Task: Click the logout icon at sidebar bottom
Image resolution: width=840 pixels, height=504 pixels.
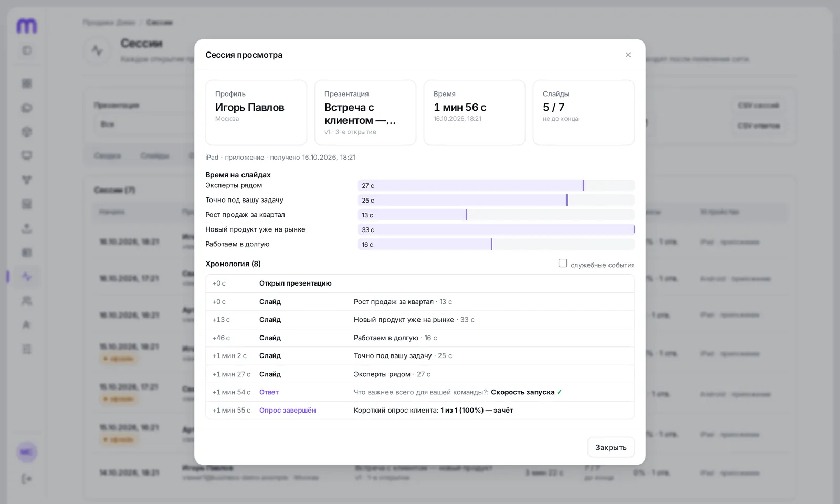Action: click(x=27, y=479)
